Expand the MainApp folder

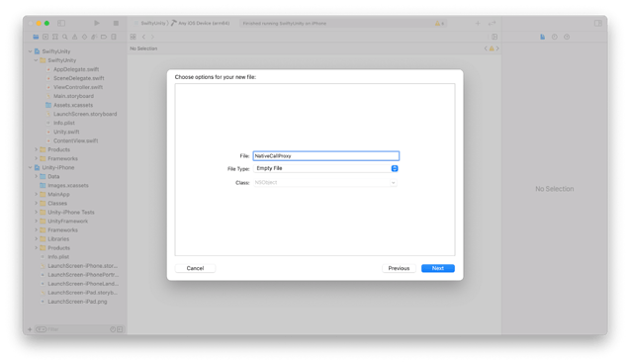36,195
